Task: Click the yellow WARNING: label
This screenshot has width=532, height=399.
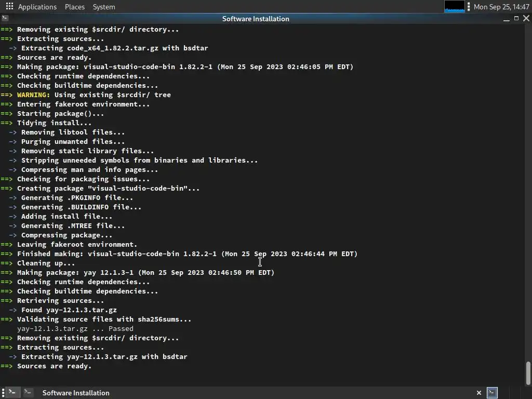Action: (x=34, y=95)
